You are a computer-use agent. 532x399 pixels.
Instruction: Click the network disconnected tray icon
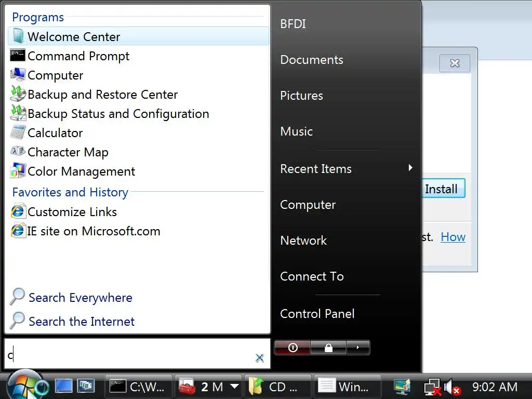coord(432,387)
